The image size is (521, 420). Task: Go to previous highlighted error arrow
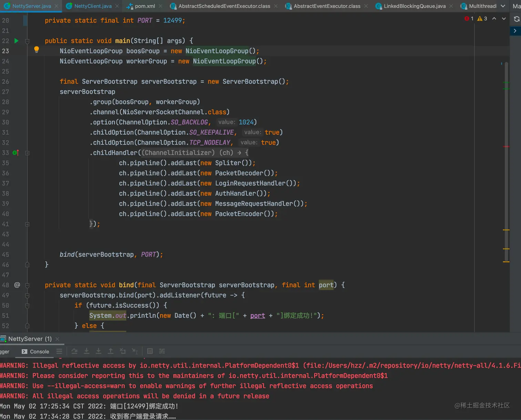tap(494, 19)
